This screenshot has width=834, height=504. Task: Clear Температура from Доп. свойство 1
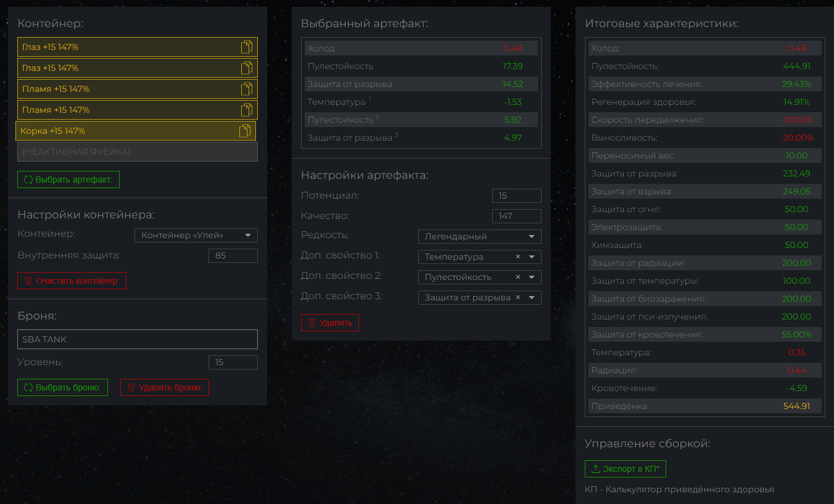(518, 257)
